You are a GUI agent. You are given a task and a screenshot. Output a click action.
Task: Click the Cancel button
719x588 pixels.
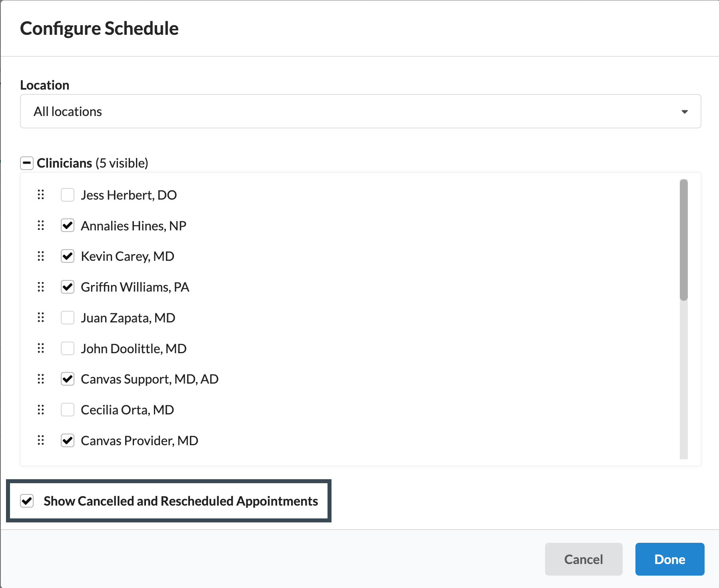point(583,559)
